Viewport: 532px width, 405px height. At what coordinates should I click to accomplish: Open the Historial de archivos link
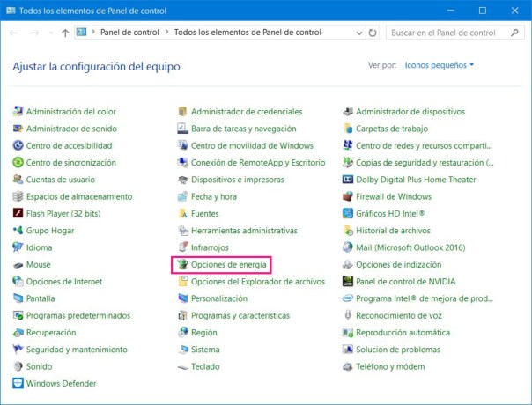[393, 231]
